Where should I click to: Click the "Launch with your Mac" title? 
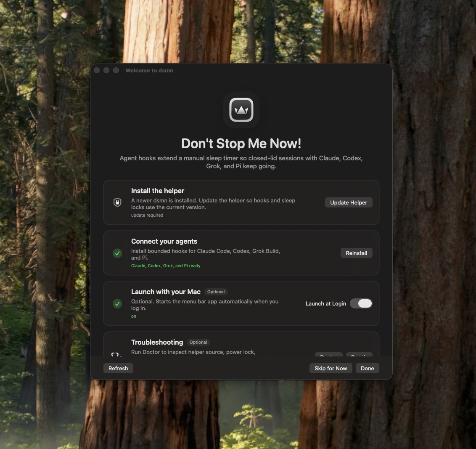[x=166, y=292]
